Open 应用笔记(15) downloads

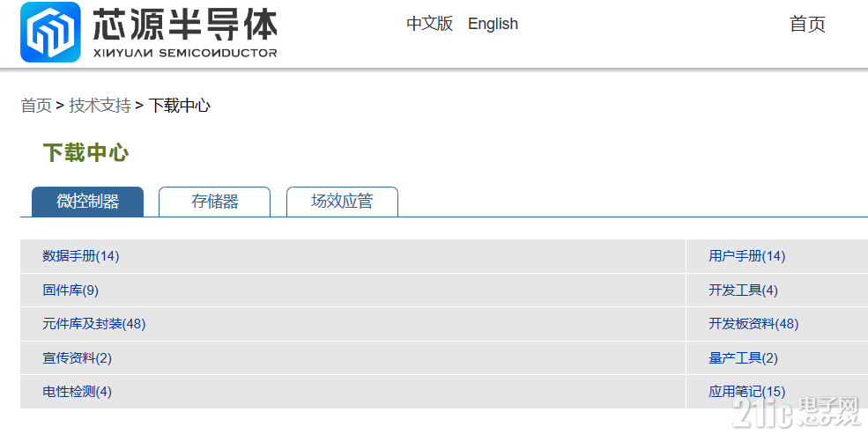click(x=746, y=392)
